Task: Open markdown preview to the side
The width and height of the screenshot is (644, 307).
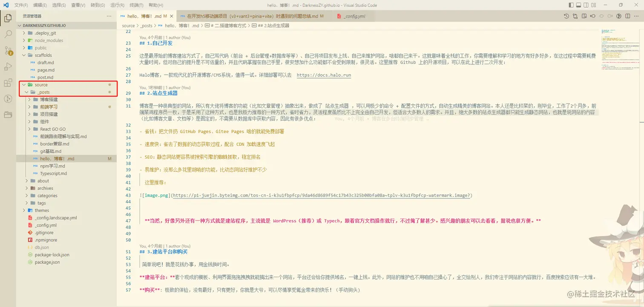Action: coord(584,16)
